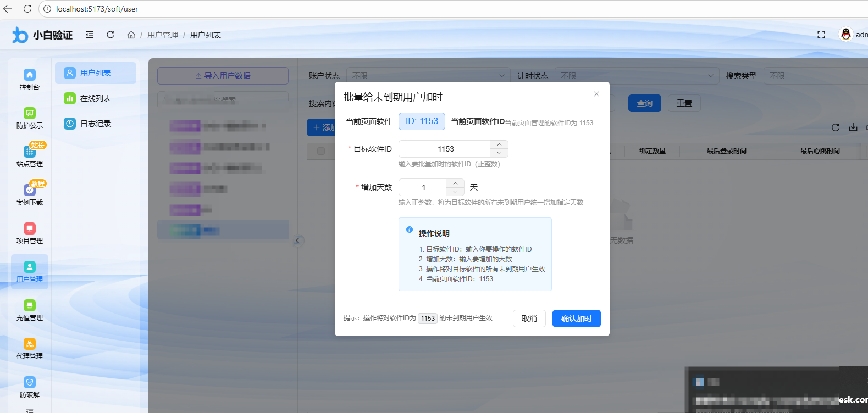This screenshot has width=868, height=413.
Task: Click the 重置 reset button
Action: 684,103
